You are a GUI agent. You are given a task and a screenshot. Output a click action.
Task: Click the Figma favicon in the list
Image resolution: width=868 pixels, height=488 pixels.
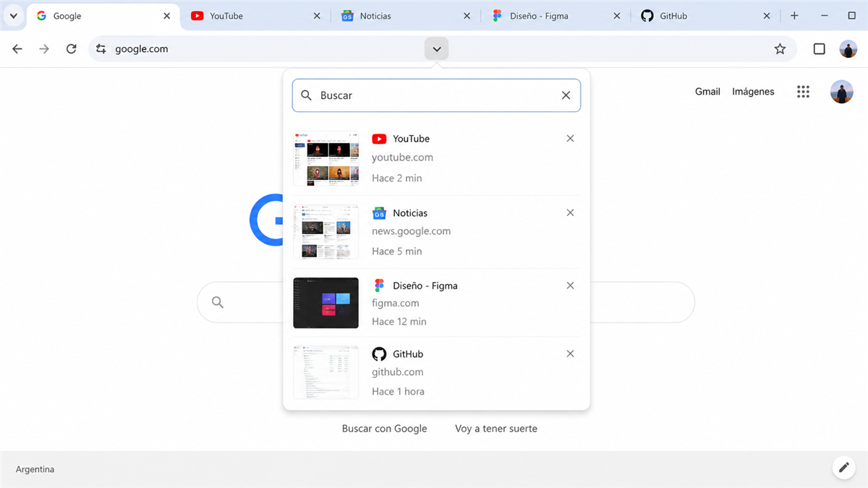[379, 286]
